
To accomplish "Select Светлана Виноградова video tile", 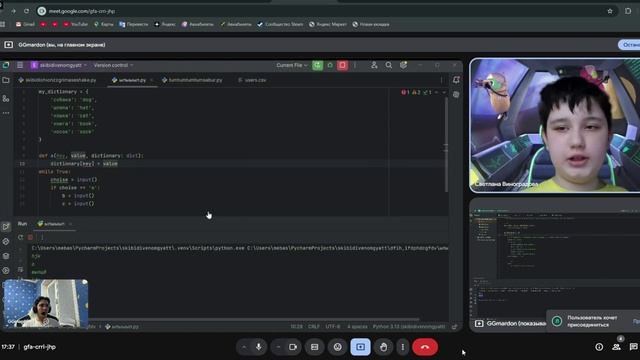I will coord(555,125).
